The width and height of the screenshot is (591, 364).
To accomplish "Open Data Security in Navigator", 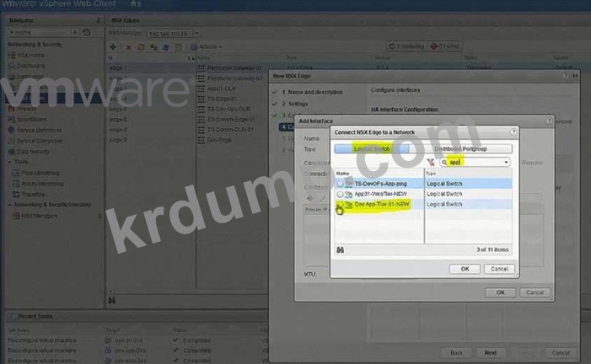I will click(33, 152).
